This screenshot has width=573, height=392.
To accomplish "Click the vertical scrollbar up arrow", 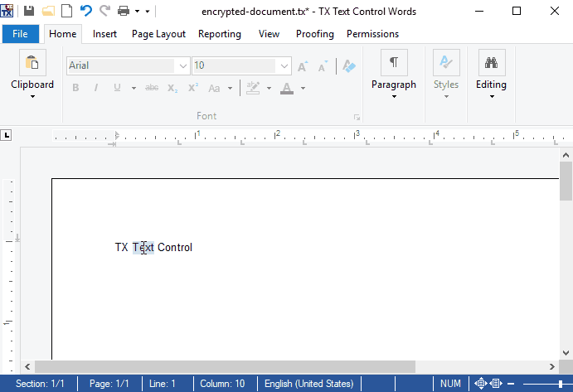I will click(566, 155).
